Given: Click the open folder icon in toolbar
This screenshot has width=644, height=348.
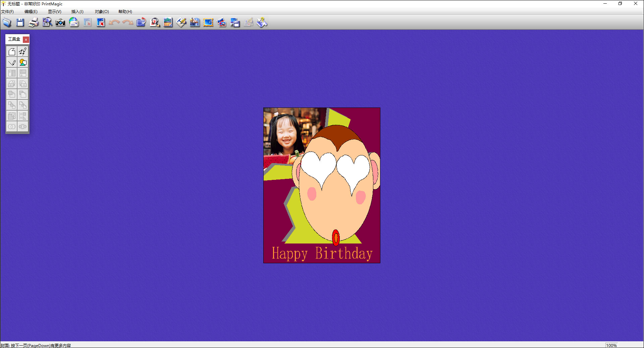Looking at the screenshot, I should tap(7, 22).
